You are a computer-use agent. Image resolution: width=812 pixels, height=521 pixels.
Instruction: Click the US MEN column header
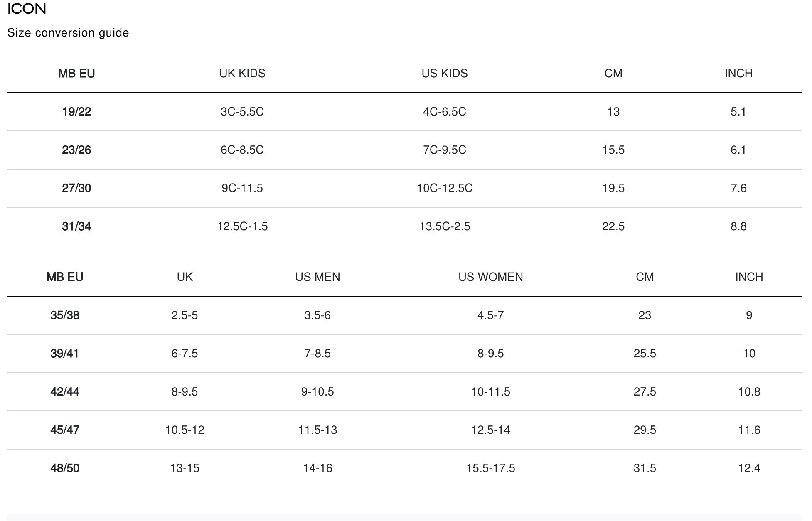(x=317, y=277)
